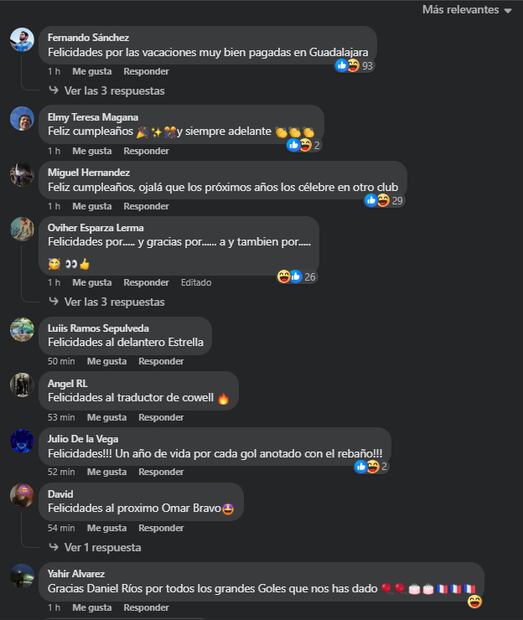Expand 3 replies under Oviher Esparza Lerma's comment
The width and height of the screenshot is (523, 620).
[x=107, y=302]
